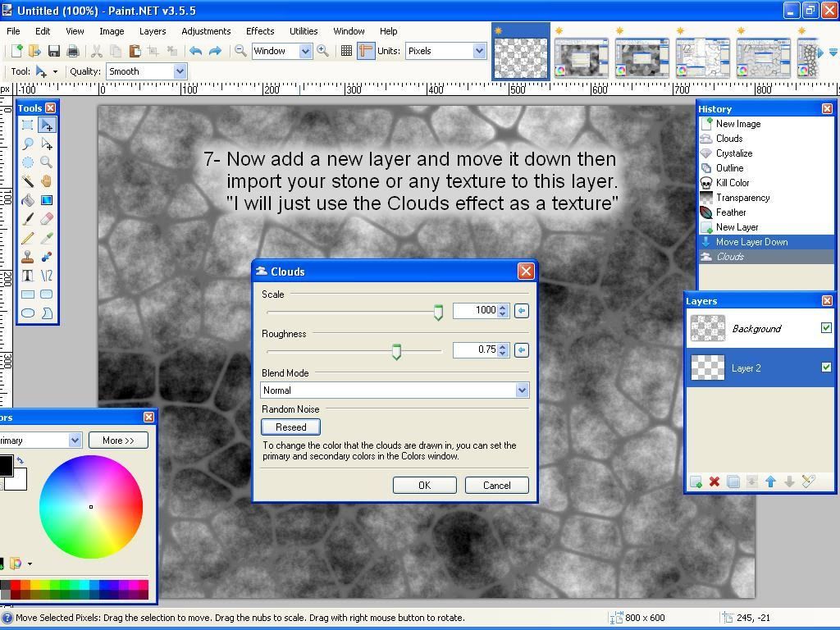The width and height of the screenshot is (840, 630).
Task: Reset Roughness to default arrow button
Action: (x=521, y=350)
